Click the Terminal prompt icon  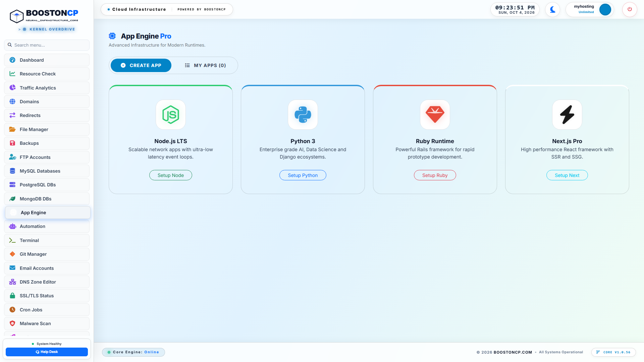tap(12, 240)
